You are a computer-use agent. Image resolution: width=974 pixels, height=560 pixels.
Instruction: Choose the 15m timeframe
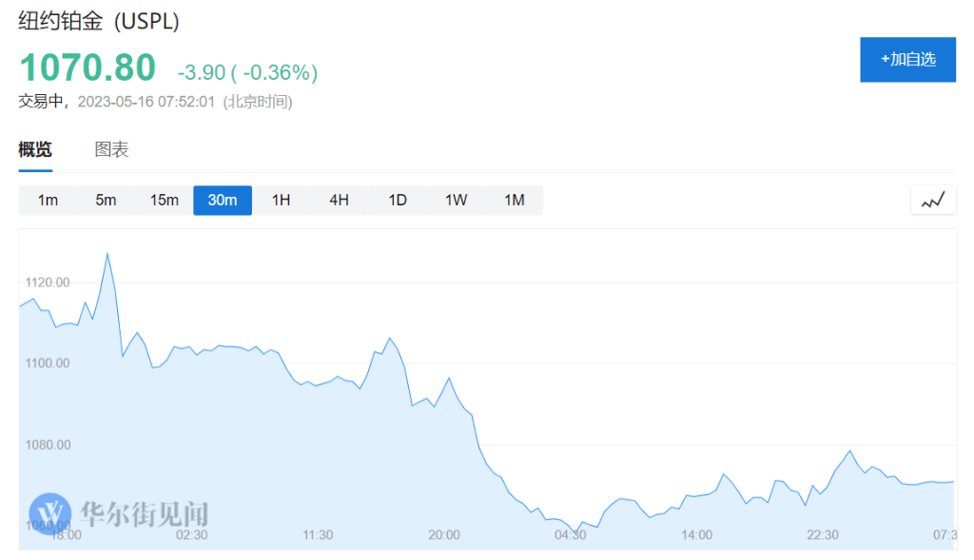pos(164,200)
